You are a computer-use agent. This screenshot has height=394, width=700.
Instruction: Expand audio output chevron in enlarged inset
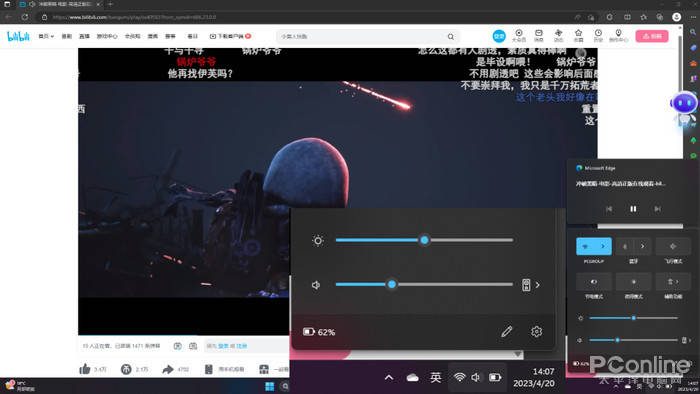pyautogui.click(x=538, y=285)
